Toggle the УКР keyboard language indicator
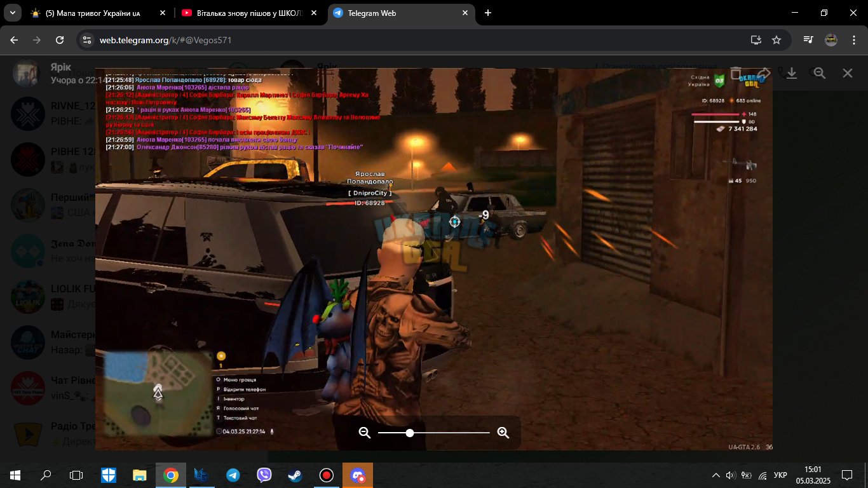This screenshot has width=868, height=488. tap(782, 475)
